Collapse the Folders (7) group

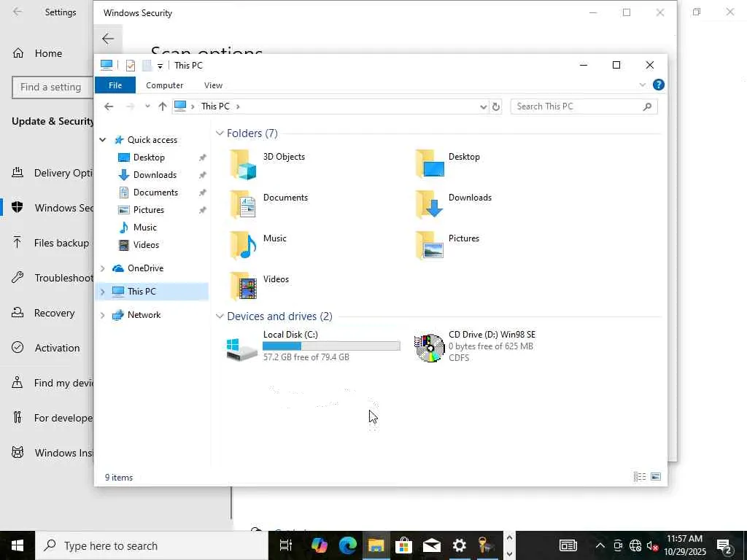[220, 133]
